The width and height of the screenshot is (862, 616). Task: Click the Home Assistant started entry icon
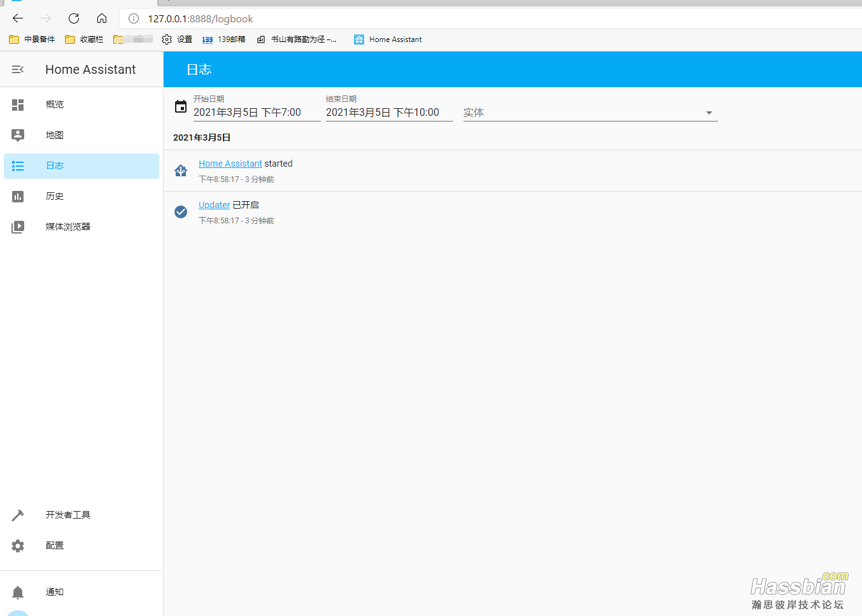tap(181, 171)
